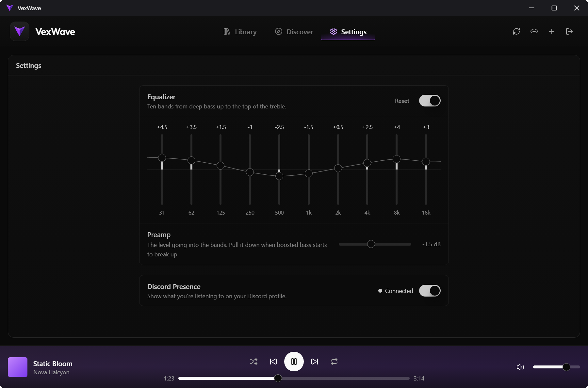Pause the current song
This screenshot has width=588, height=388.
pos(294,362)
